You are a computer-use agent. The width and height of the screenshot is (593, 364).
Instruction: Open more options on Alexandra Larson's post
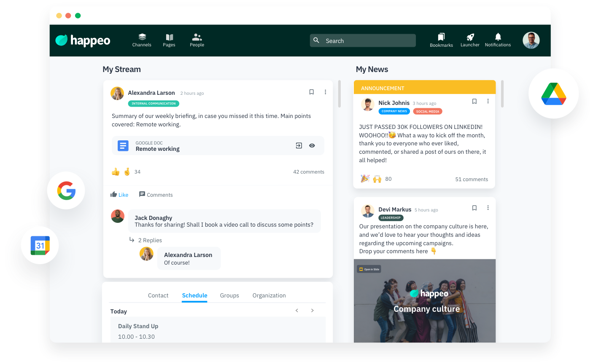click(x=325, y=92)
